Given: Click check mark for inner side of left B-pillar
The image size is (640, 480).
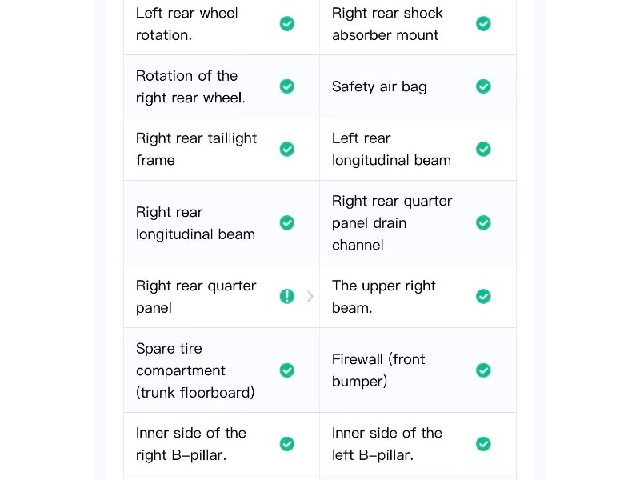Looking at the screenshot, I should pyautogui.click(x=483, y=444).
